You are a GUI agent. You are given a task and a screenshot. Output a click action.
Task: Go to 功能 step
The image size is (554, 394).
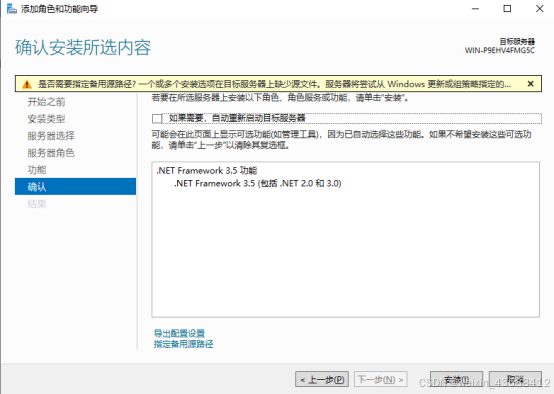(x=37, y=170)
